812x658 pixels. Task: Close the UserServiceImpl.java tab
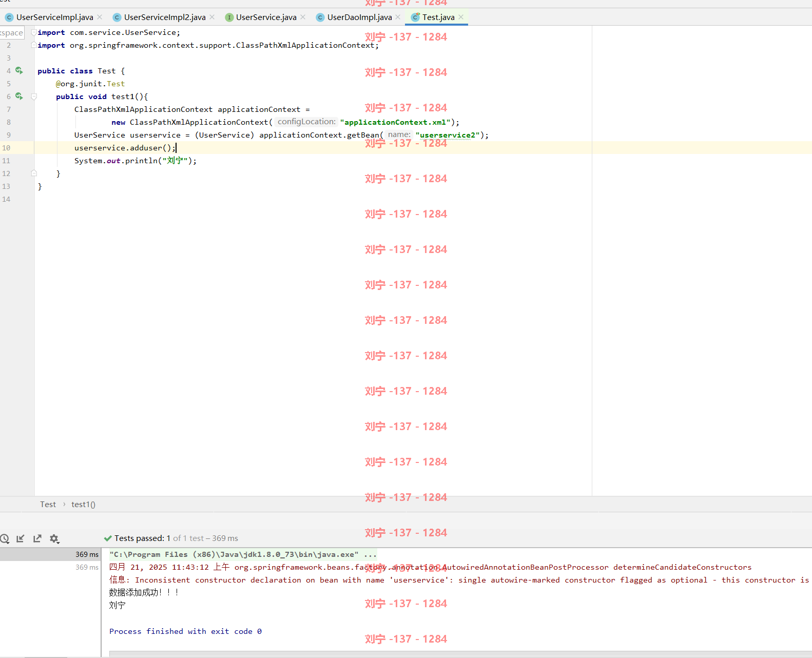tap(100, 17)
